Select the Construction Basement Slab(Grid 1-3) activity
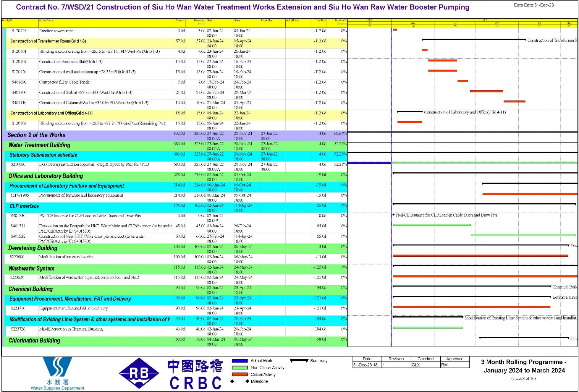This screenshot has height=392, width=579. pyautogui.click(x=71, y=62)
